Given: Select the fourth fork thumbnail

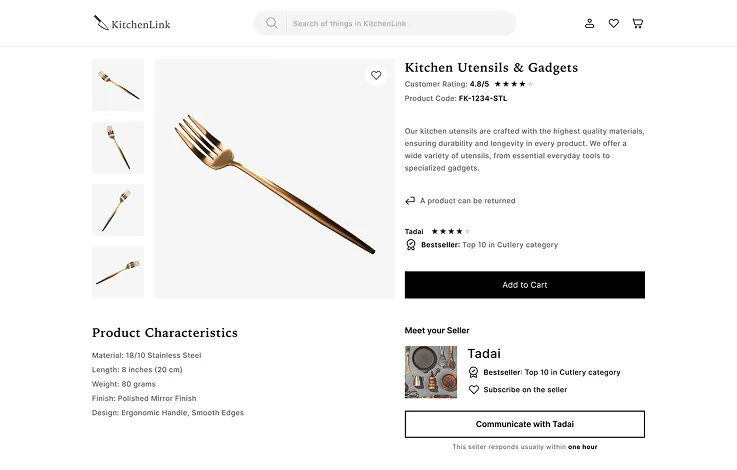Looking at the screenshot, I should [x=118, y=272].
